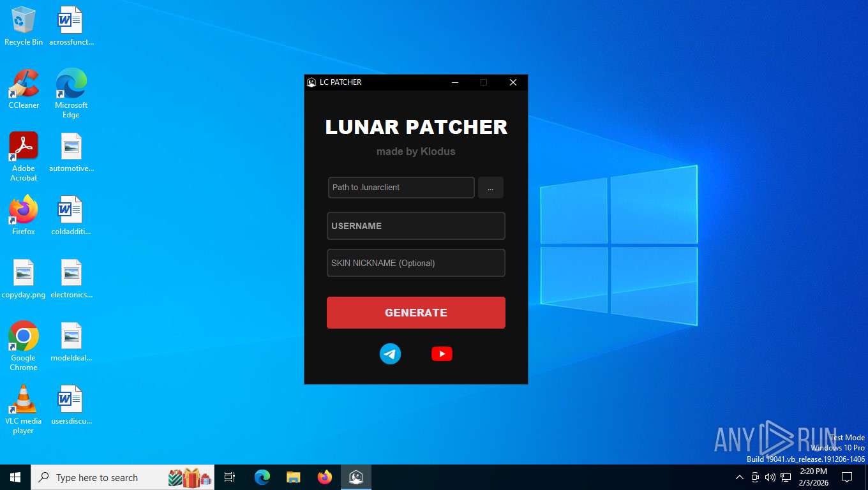Click the gift boxes search highlight icon
868x490 pixels.
[190, 477]
